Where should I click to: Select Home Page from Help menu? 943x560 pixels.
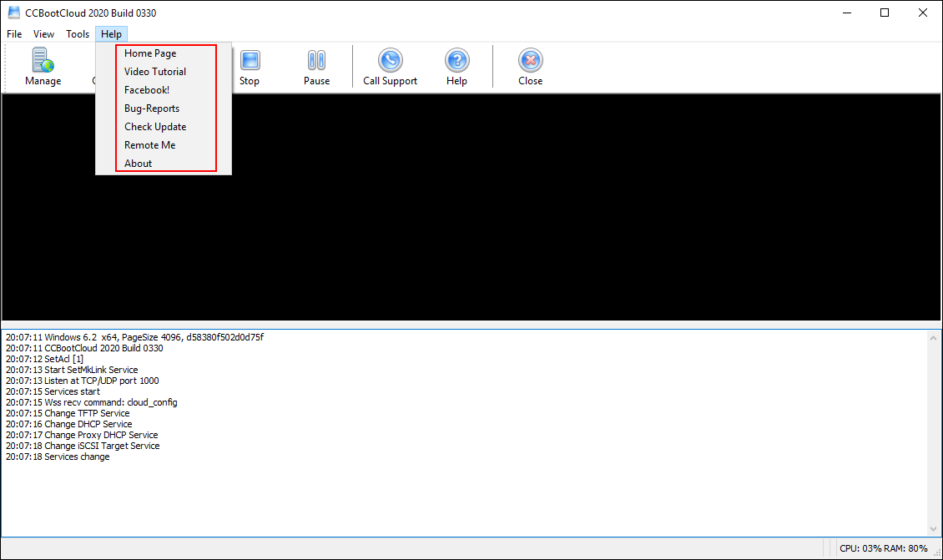(x=150, y=53)
